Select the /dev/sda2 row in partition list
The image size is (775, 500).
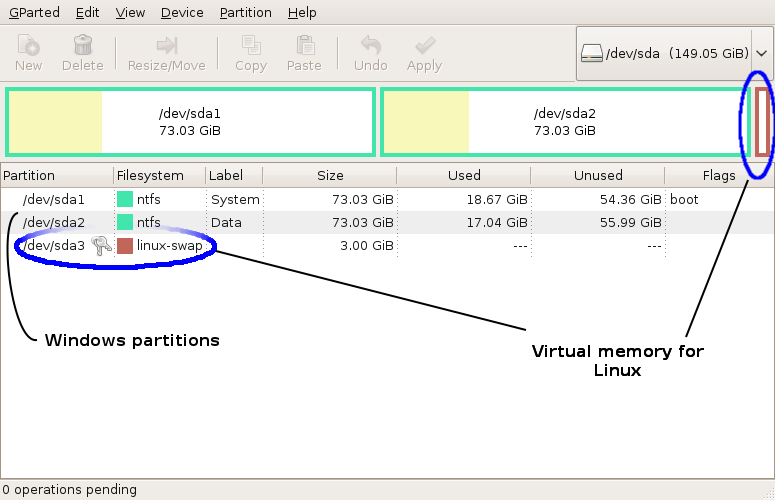pos(300,222)
